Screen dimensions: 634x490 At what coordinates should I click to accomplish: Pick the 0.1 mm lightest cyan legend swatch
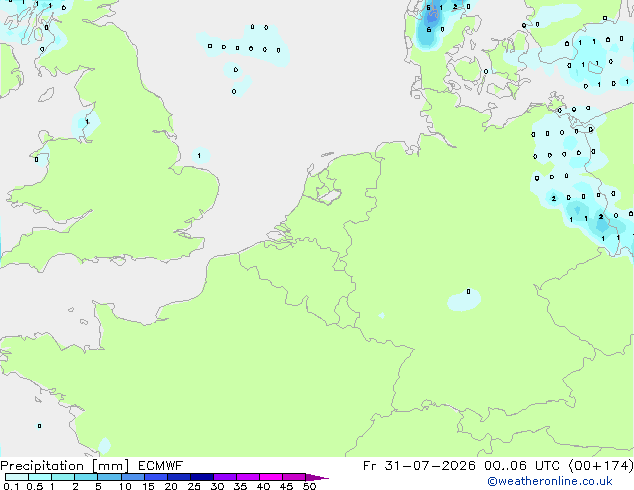17,477
